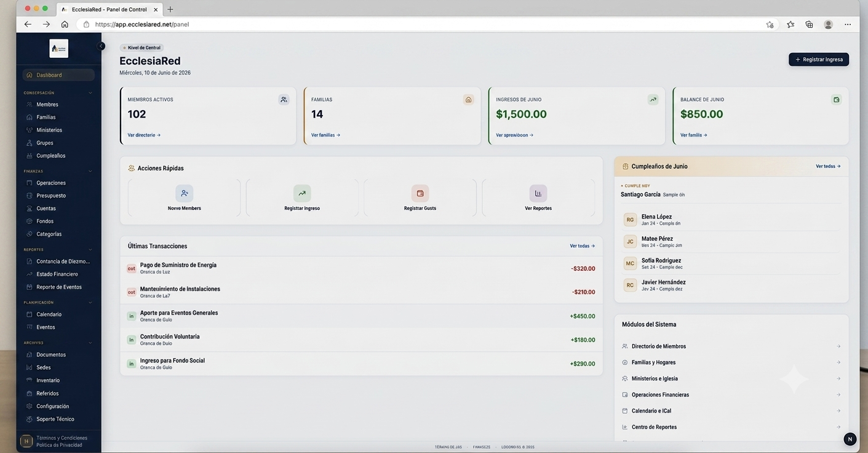Click the Membres icon in sidebar
868x453 pixels.
coord(29,105)
